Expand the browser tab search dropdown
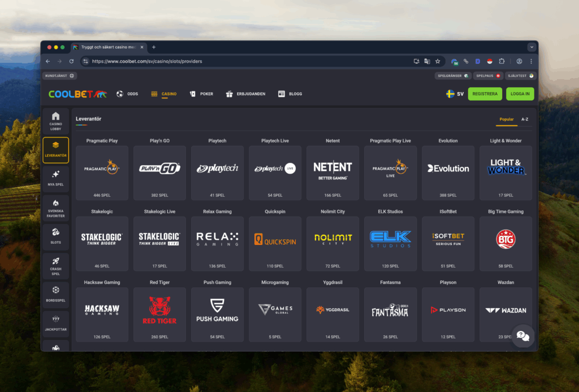579x392 pixels. coord(532,48)
